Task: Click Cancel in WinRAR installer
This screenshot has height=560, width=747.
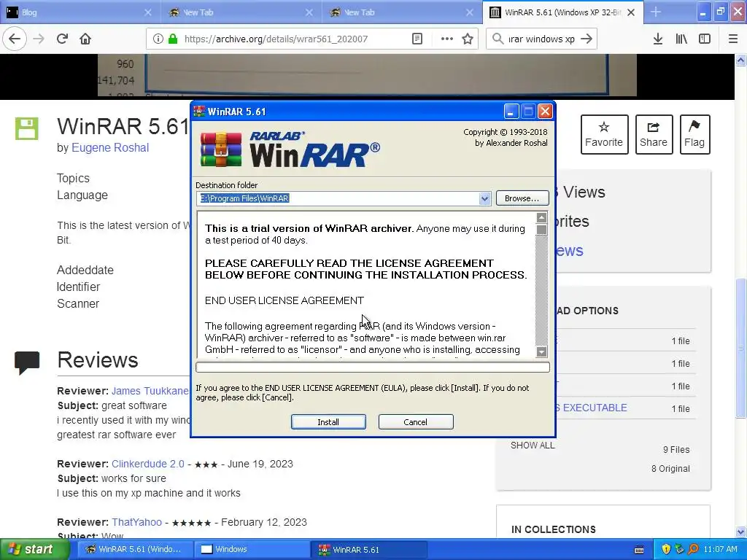Action: 415,422
